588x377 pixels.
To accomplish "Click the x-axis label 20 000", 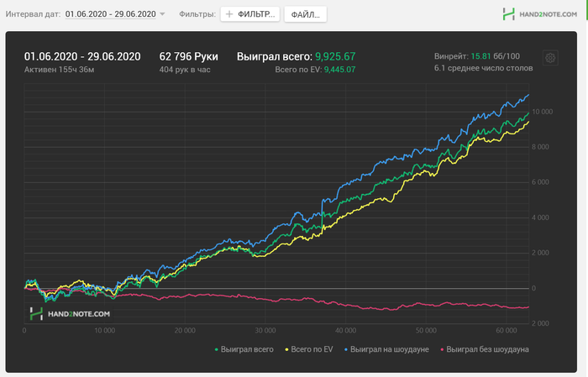I will click(185, 331).
